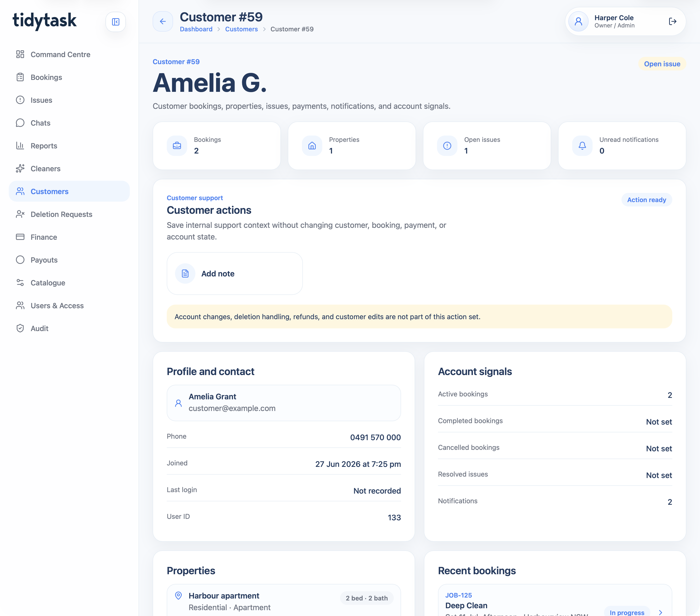Screen dimensions: 700x616
Task: Click the Amelia G. heading
Action: coord(210,83)
